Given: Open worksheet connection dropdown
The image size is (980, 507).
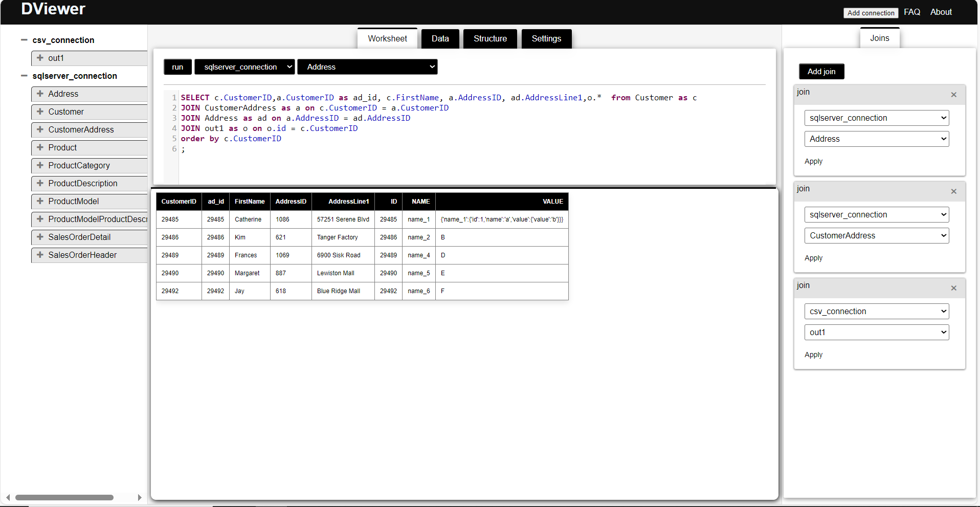Looking at the screenshot, I should click(x=244, y=67).
